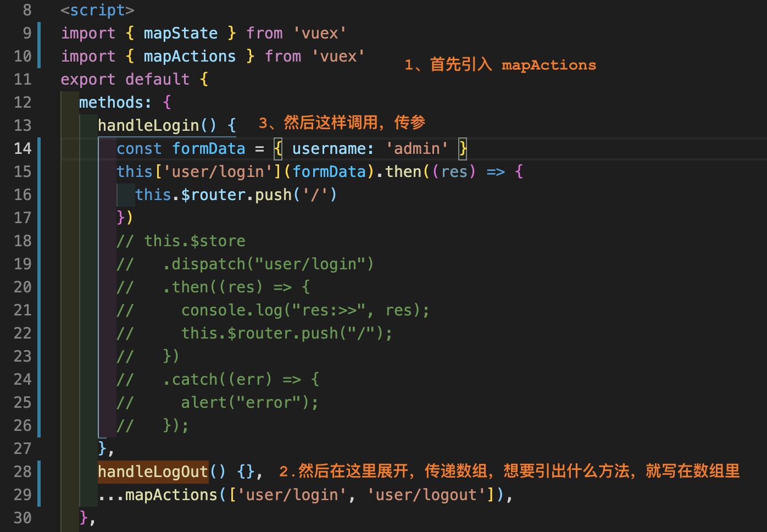Click the commented console.log line
Image resolution: width=767 pixels, height=532 pixels.
tap(273, 310)
